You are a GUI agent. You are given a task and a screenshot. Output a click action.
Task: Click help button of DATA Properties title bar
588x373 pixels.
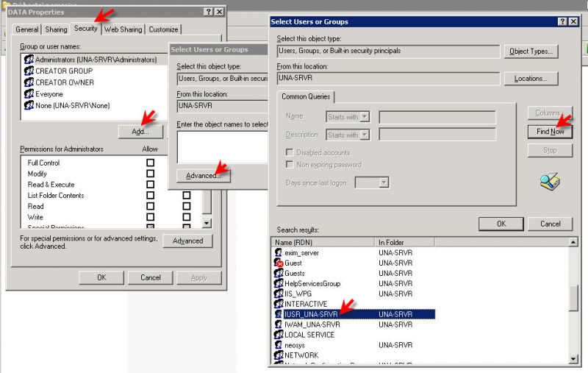[209, 12]
